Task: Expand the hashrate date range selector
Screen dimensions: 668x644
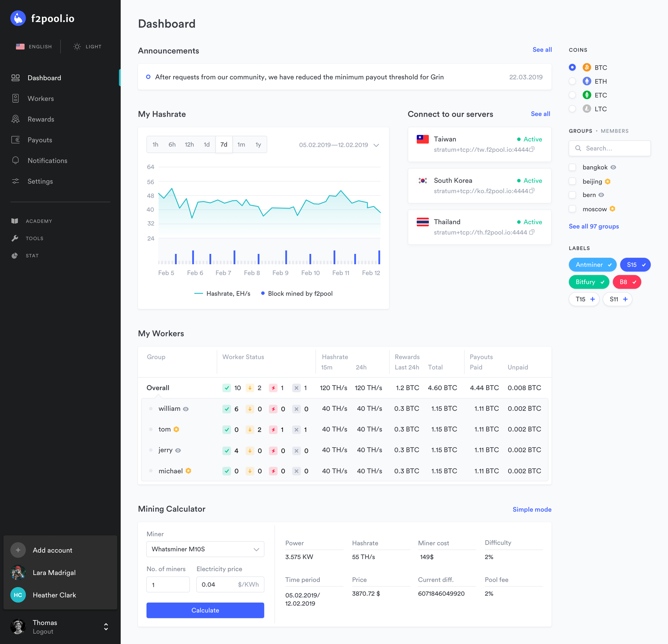Action: point(376,145)
